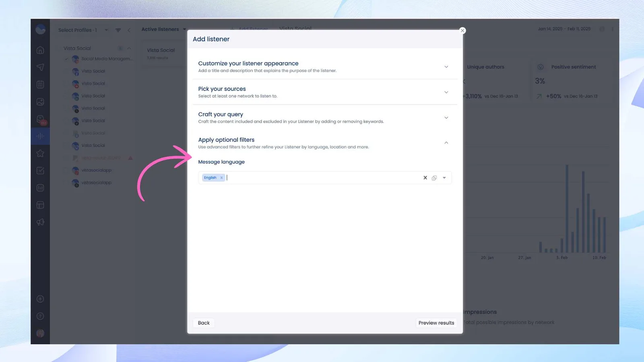
Task: Click the paper plane Publish icon
Action: 40,67
